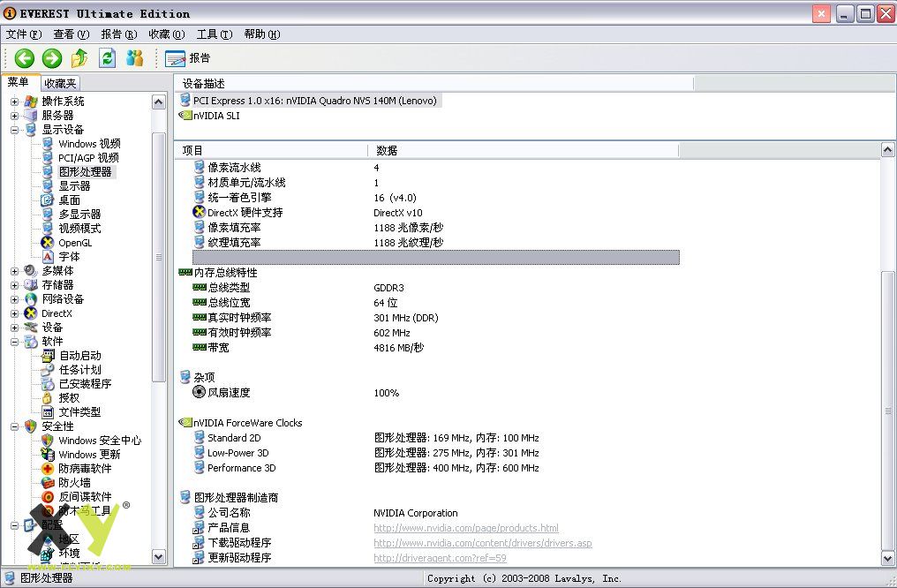
Task: Switch to the 菜单 tab
Action: pyautogui.click(x=19, y=82)
